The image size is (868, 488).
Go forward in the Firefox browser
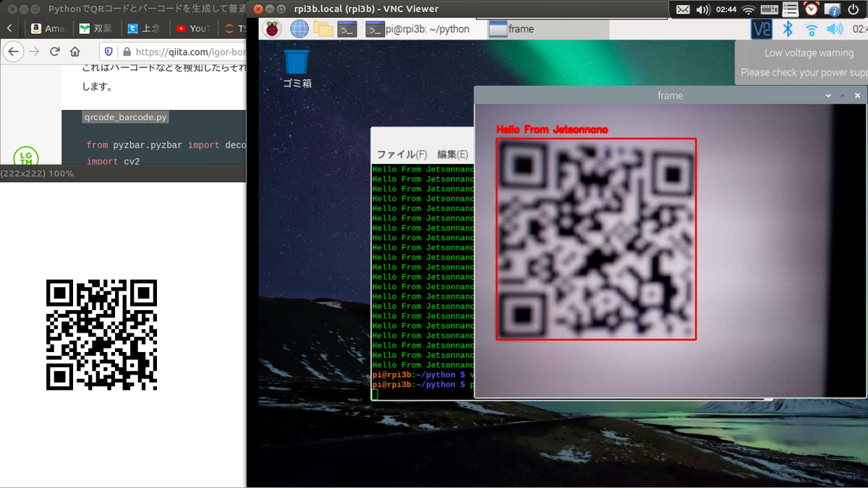33,51
